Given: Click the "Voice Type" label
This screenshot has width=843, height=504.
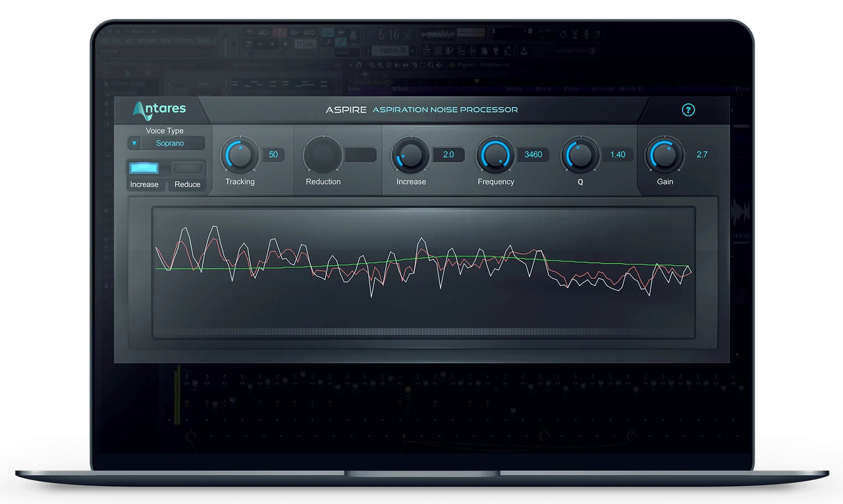Looking at the screenshot, I should click(165, 131).
